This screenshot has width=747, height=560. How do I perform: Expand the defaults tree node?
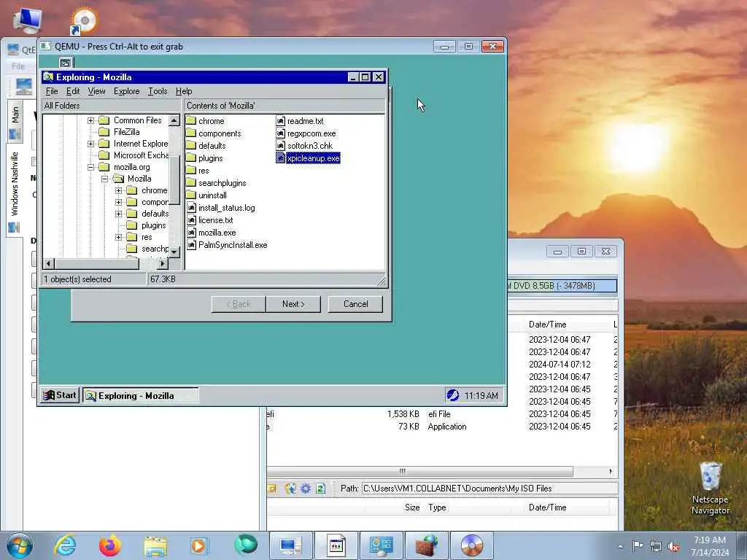(x=119, y=214)
